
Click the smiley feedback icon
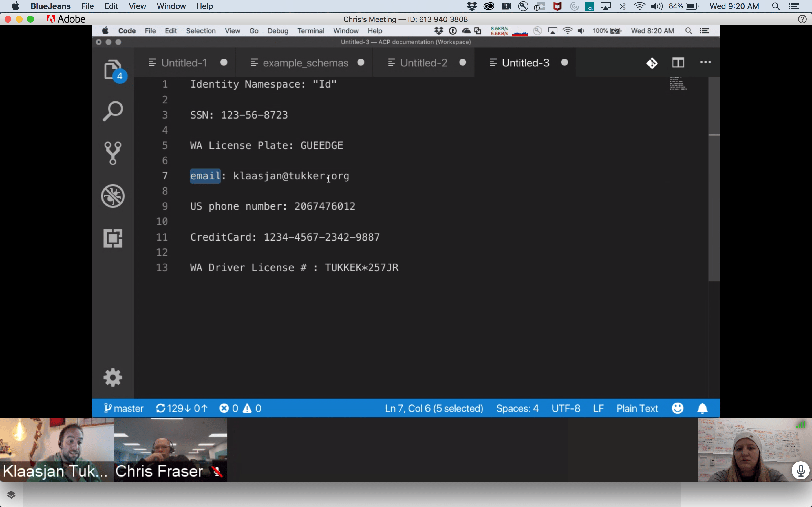(x=678, y=408)
